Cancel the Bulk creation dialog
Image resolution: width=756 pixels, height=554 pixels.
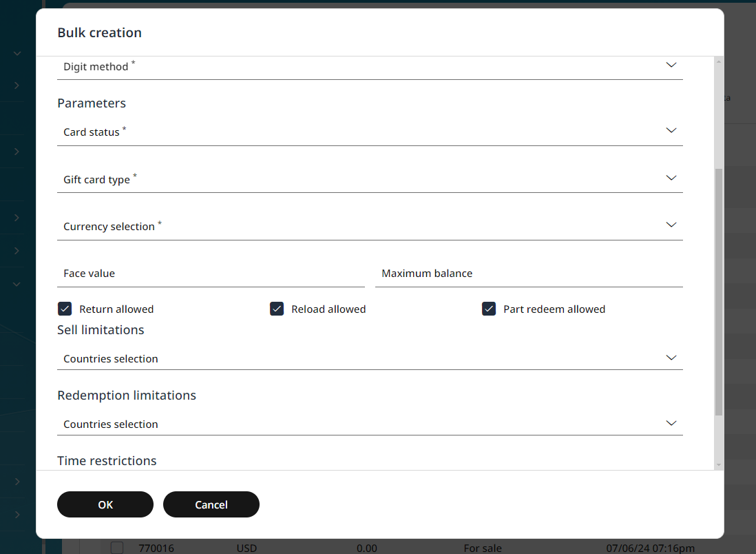[211, 504]
